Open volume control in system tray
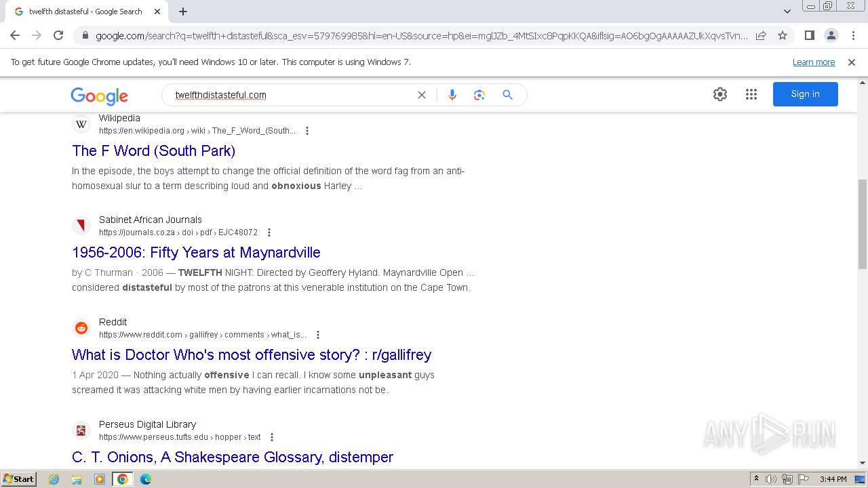The image size is (868, 488). (x=771, y=479)
